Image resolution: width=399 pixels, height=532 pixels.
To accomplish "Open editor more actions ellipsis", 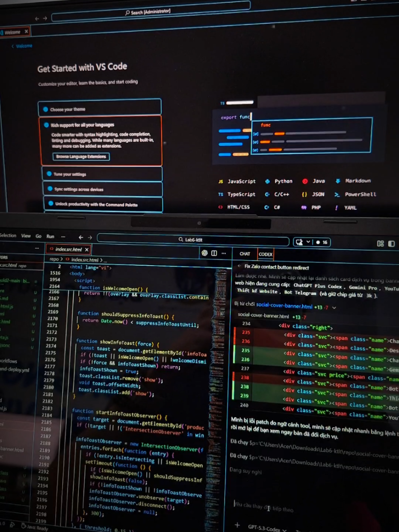I will (x=224, y=253).
